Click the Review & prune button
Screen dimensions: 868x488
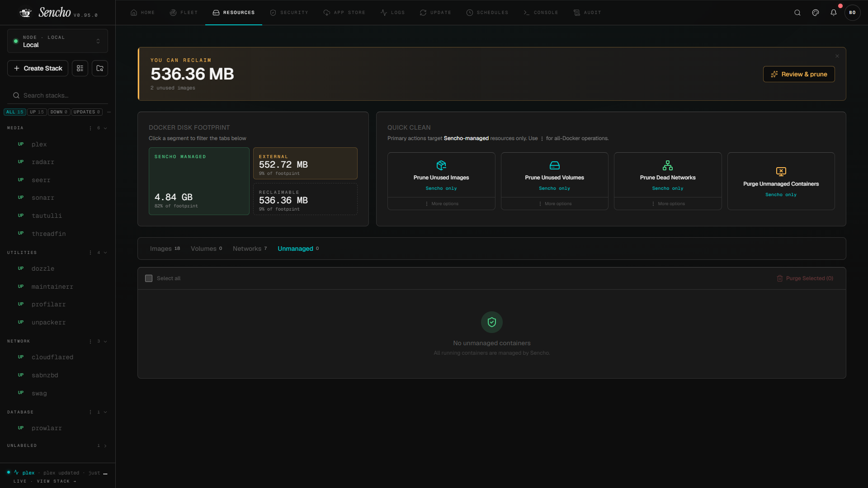[799, 74]
